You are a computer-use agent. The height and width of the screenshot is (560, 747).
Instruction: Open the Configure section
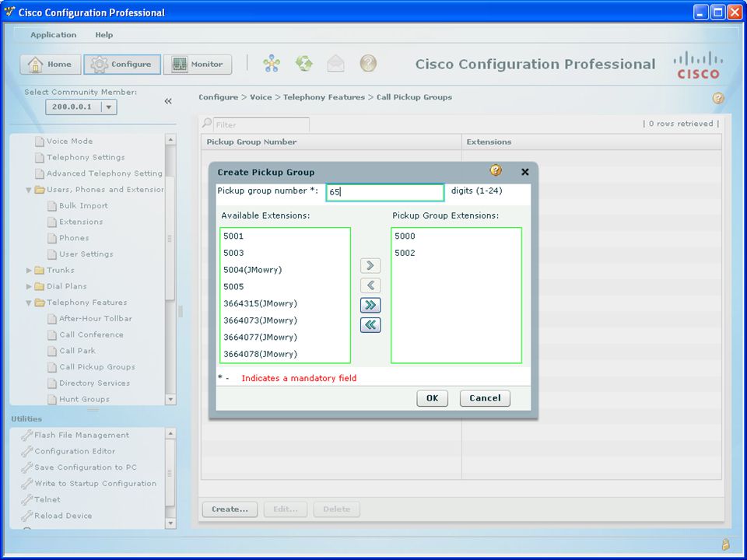[122, 65]
